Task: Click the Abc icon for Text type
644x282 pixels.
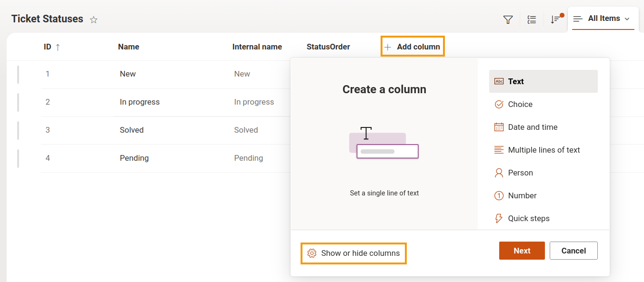Action: point(499,81)
